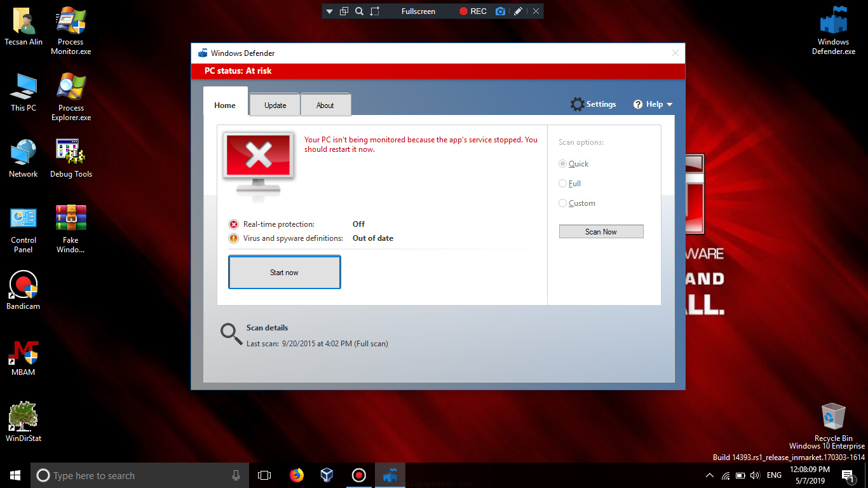The width and height of the screenshot is (868, 488).
Task: Click the Fullscreen mode label in Bandicam
Action: pos(418,11)
